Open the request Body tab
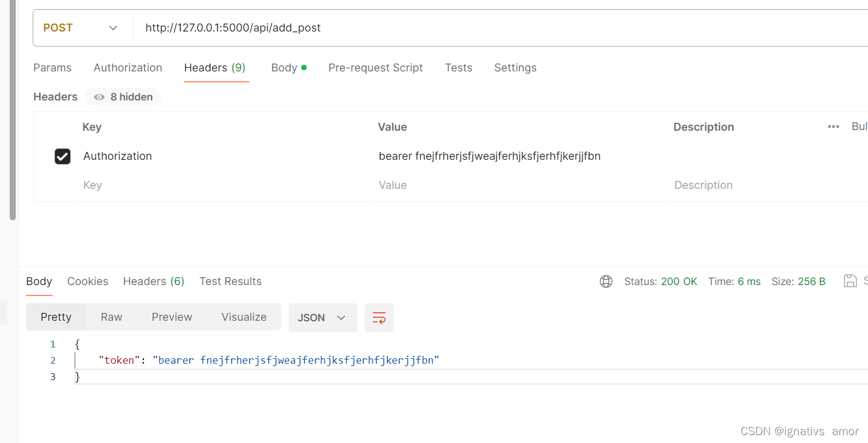The width and height of the screenshot is (868, 443). [x=289, y=68]
